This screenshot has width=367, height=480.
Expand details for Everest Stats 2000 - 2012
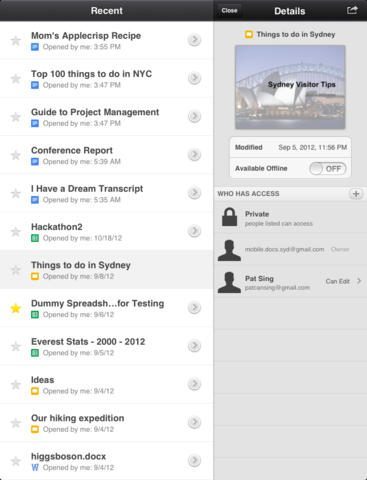point(194,346)
